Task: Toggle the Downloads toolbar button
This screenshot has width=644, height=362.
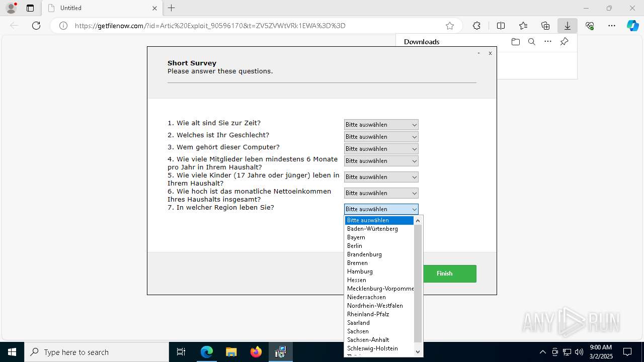Action: click(x=568, y=26)
